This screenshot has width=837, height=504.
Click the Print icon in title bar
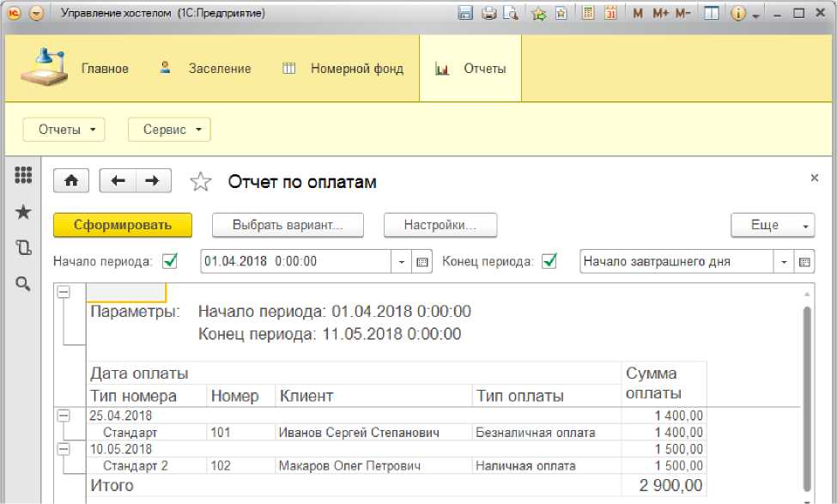tap(488, 13)
